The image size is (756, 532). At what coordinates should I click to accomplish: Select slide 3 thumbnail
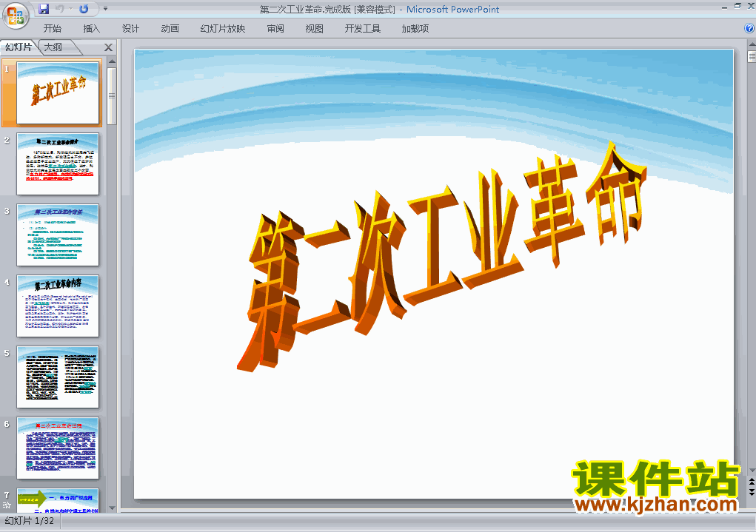[x=58, y=235]
